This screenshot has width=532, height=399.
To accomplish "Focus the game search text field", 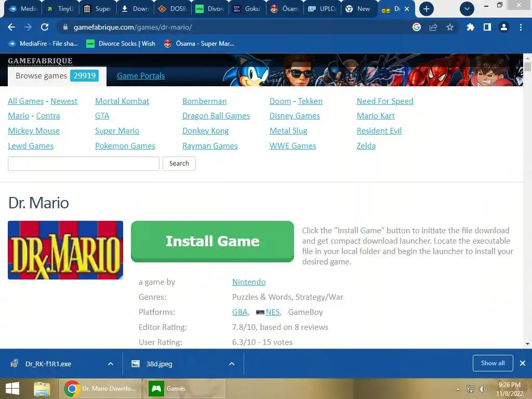I will pos(84,164).
